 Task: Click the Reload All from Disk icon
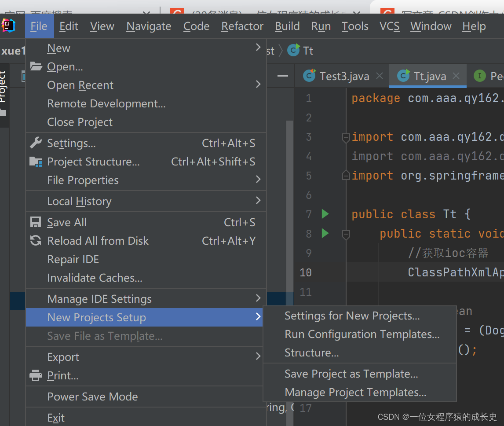coord(35,241)
